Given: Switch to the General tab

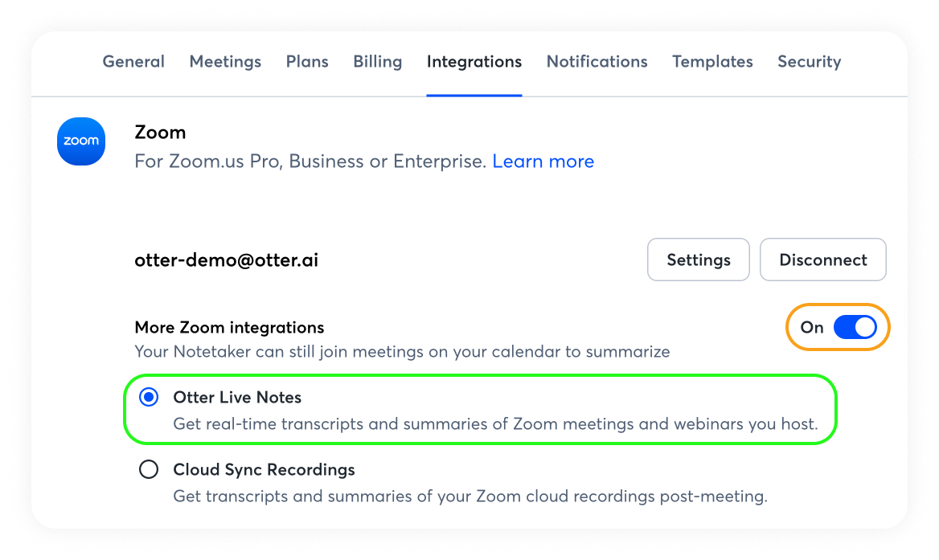Looking at the screenshot, I should coord(133,62).
